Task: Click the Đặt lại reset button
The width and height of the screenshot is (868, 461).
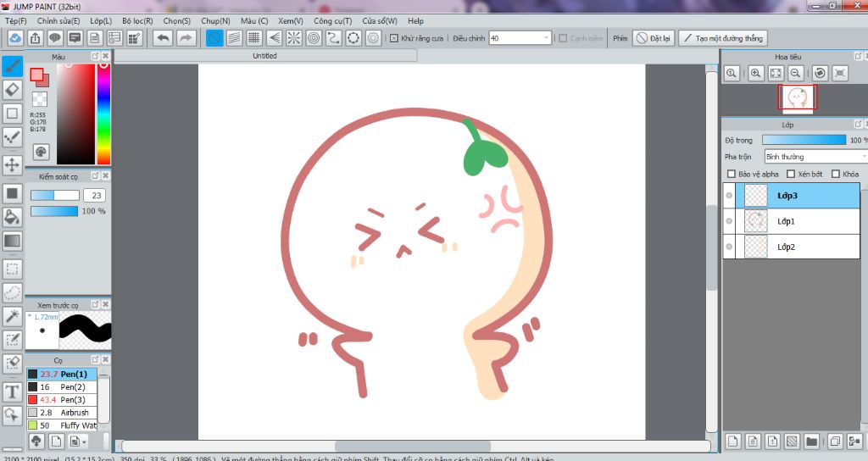Action: pos(654,38)
